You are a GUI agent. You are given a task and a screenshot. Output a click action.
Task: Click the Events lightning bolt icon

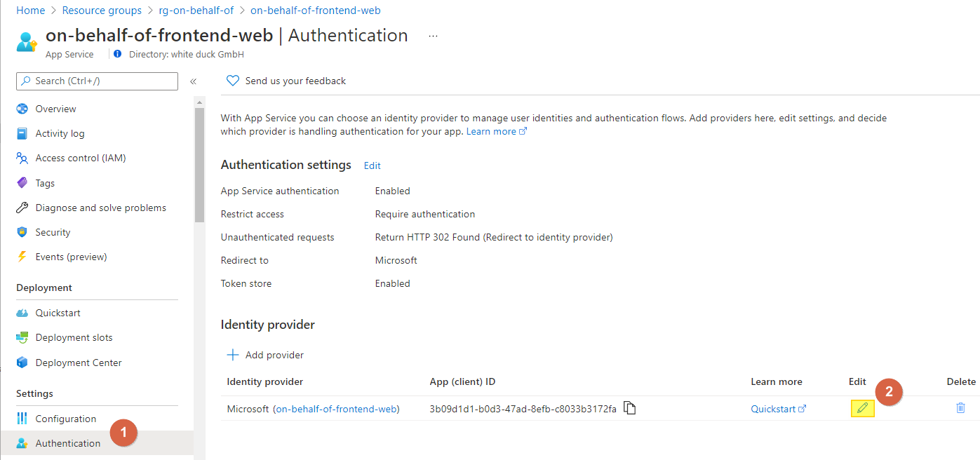[x=22, y=257]
